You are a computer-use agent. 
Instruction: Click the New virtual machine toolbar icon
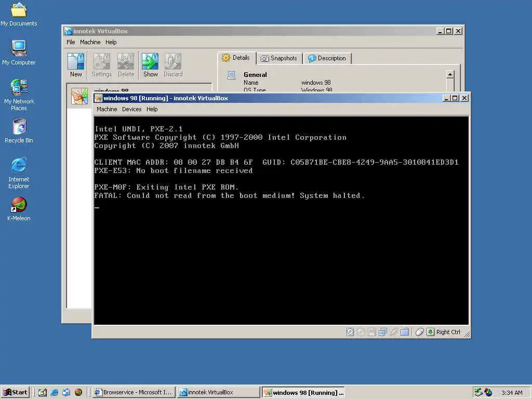76,65
